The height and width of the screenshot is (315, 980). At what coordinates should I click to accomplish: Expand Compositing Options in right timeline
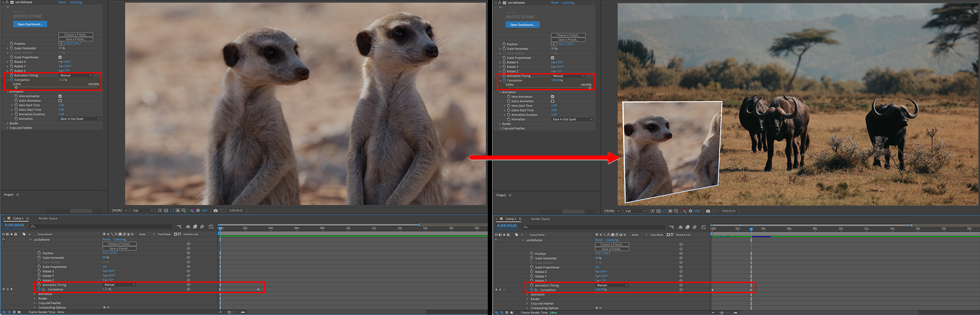528,308
